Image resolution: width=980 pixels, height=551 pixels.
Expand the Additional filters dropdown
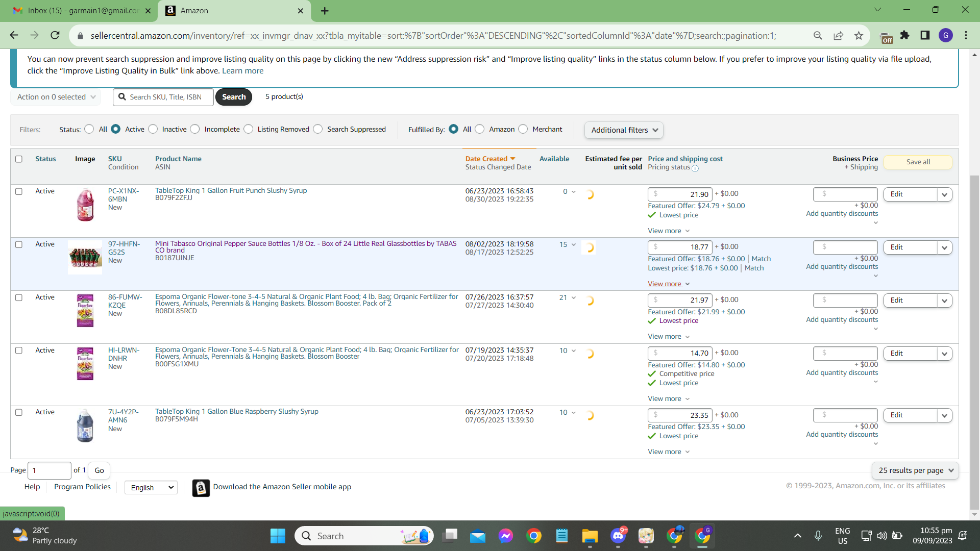click(624, 130)
